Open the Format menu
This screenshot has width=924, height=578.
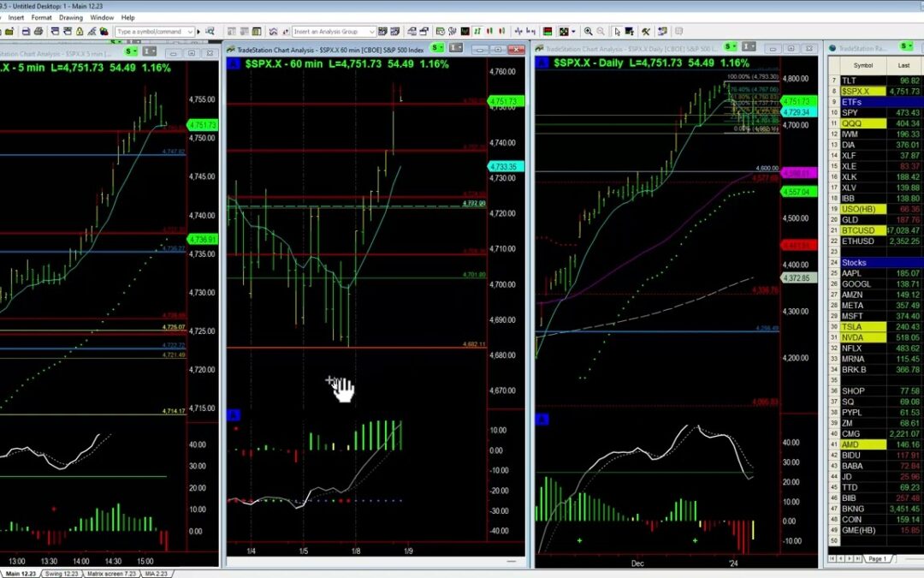click(x=41, y=18)
